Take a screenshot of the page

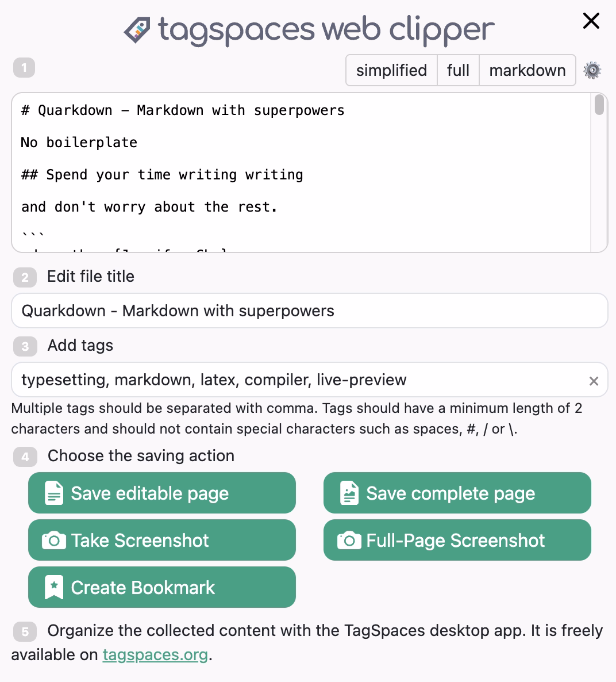(161, 540)
